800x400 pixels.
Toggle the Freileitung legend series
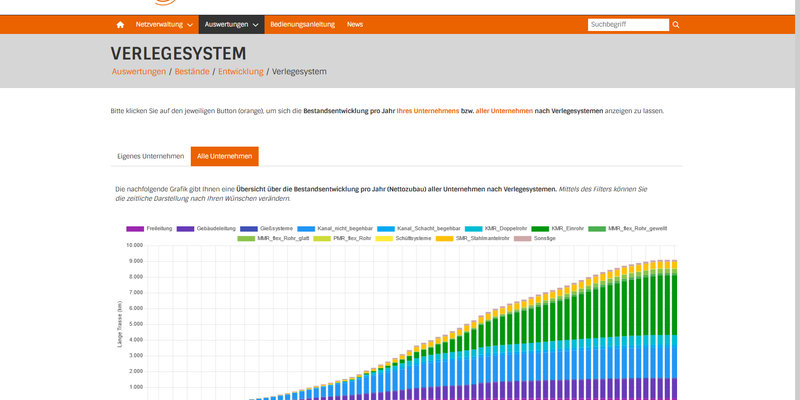149,229
